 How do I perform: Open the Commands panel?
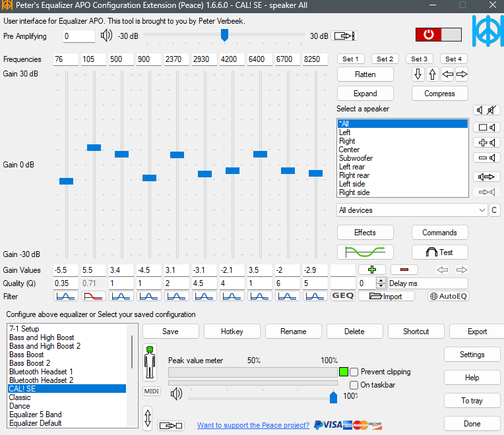[x=439, y=233]
